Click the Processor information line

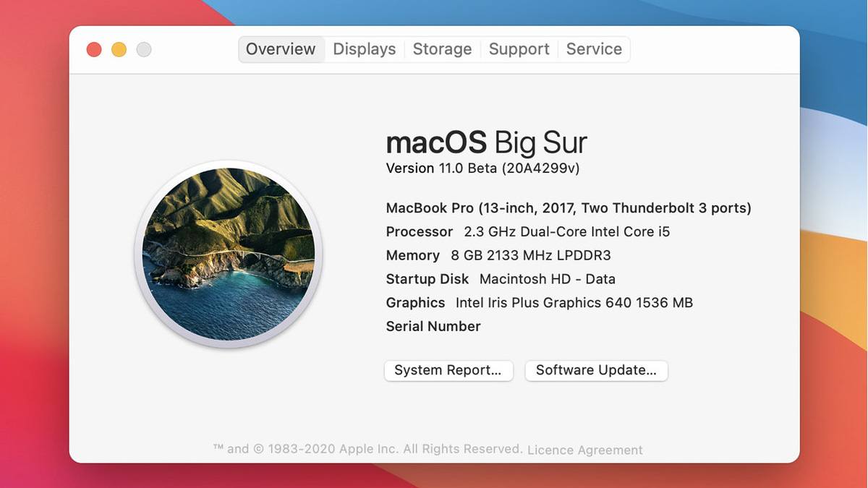click(x=528, y=232)
